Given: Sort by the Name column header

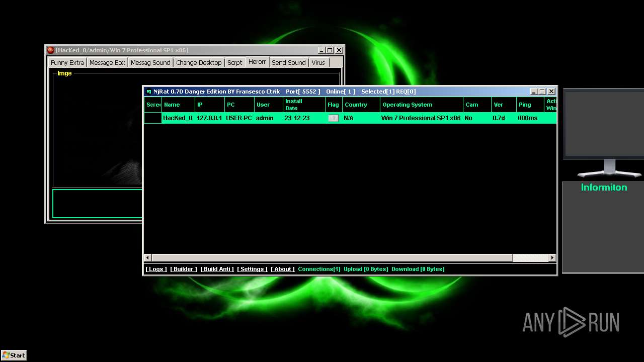Looking at the screenshot, I should coord(178,105).
